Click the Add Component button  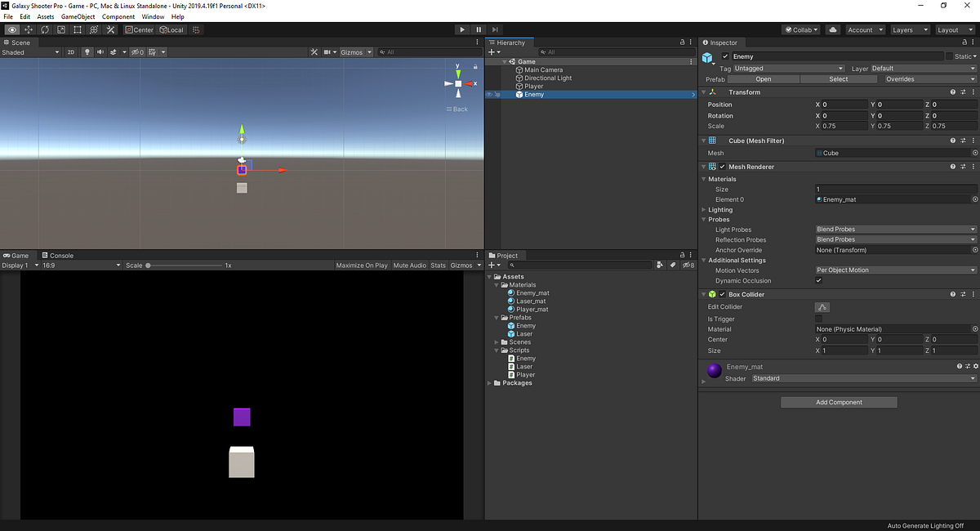pyautogui.click(x=839, y=402)
